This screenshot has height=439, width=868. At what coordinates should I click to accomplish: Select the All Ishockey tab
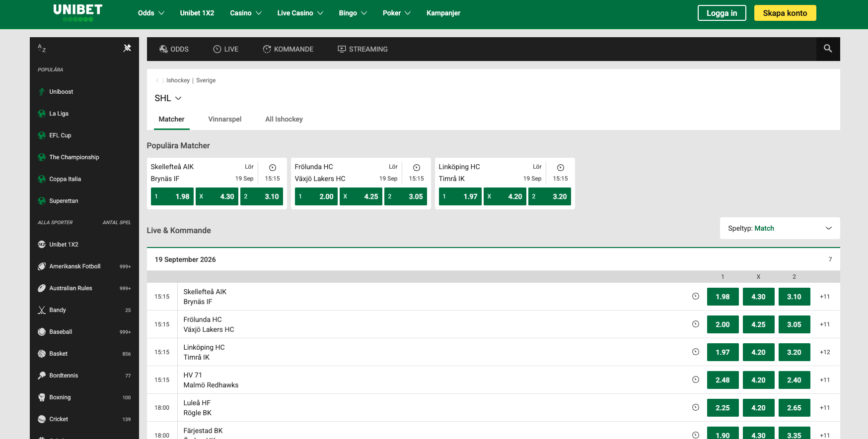tap(284, 119)
